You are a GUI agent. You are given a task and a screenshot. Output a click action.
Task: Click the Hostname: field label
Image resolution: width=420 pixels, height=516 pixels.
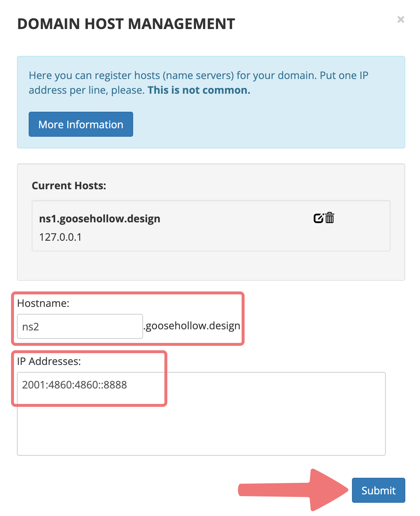(43, 303)
